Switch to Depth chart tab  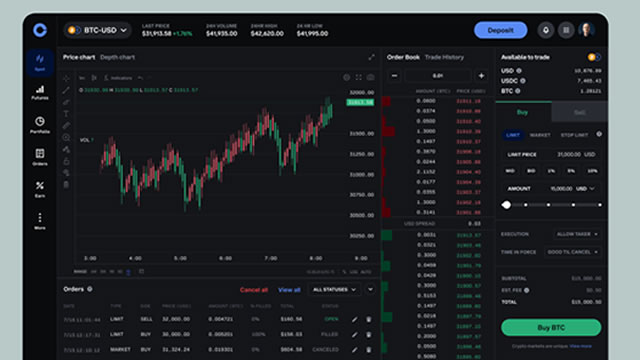(x=118, y=57)
